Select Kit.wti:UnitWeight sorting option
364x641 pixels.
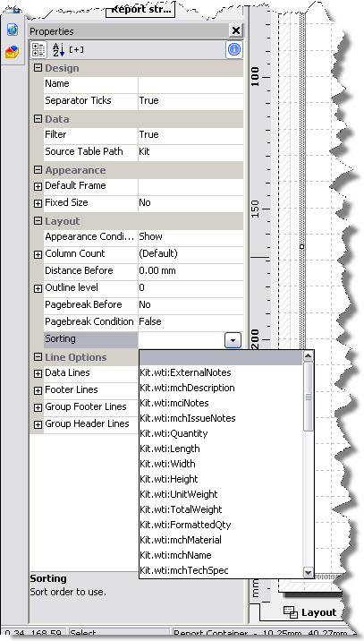221,494
